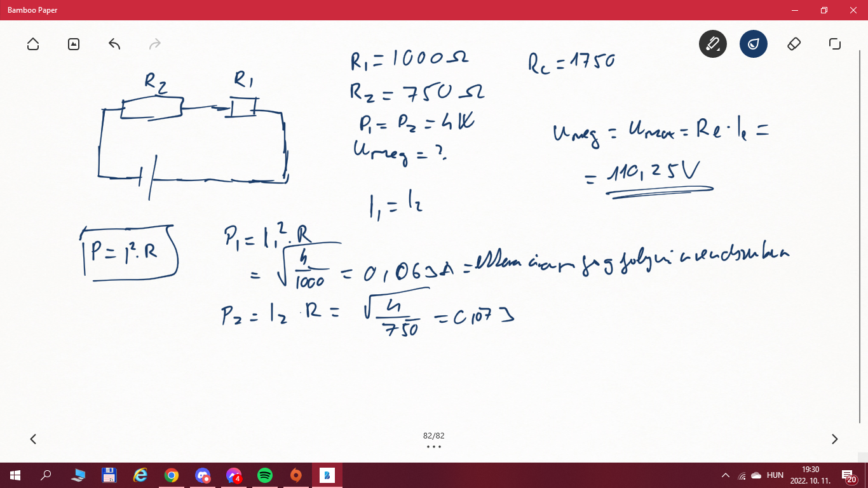Select the Pen tool
This screenshot has height=488, width=868.
click(x=712, y=44)
